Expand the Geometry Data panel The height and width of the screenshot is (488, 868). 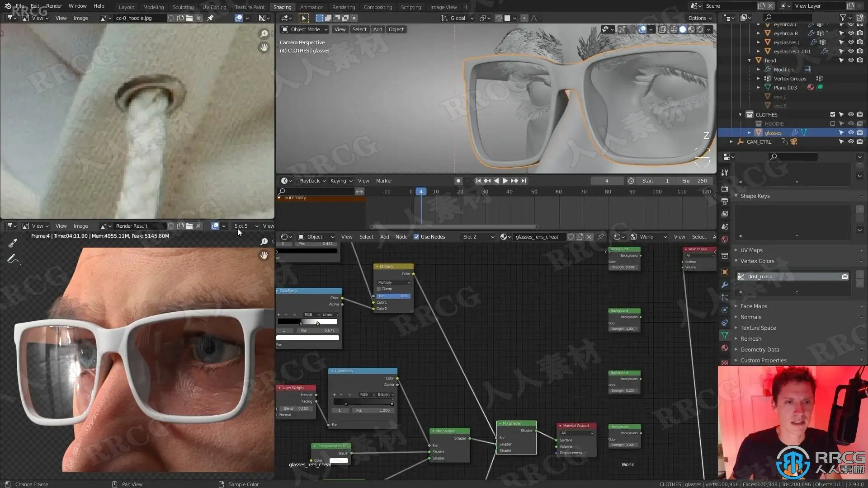[759, 350]
